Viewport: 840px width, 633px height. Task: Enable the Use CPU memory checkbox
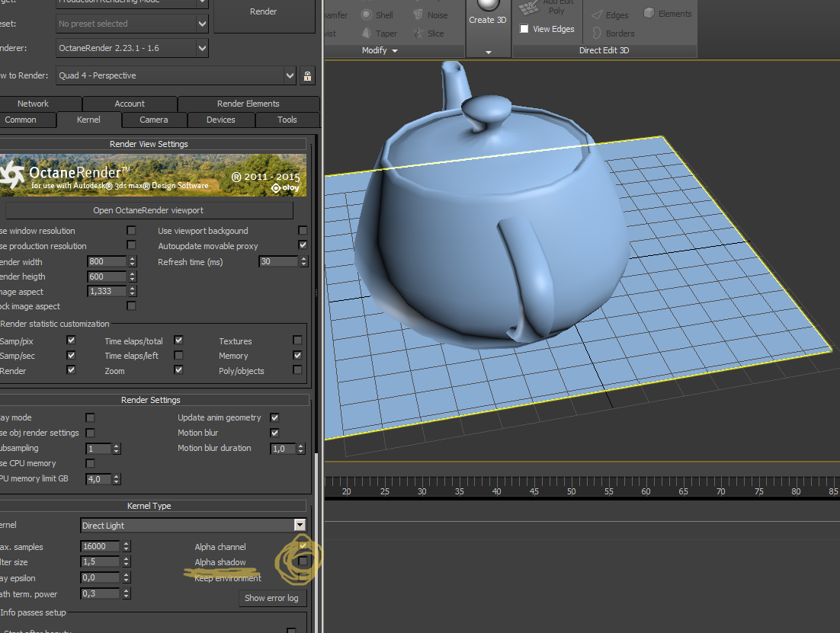(x=90, y=463)
